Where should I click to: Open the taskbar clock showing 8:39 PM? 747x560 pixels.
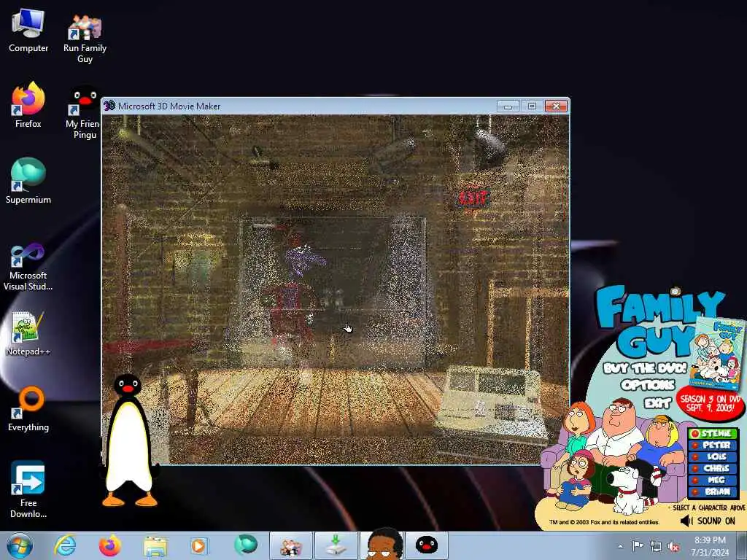pos(710,546)
